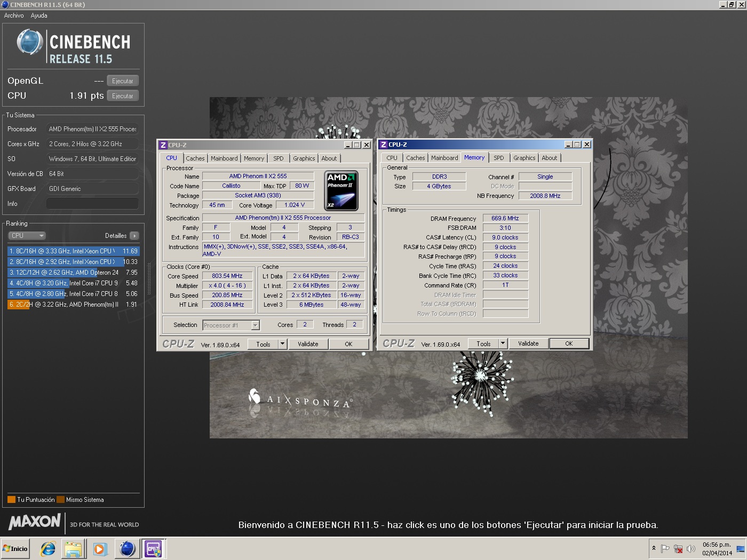747x560 pixels.
Task: Select SPD tab in the Memory CPU-Z window
Action: click(499, 158)
